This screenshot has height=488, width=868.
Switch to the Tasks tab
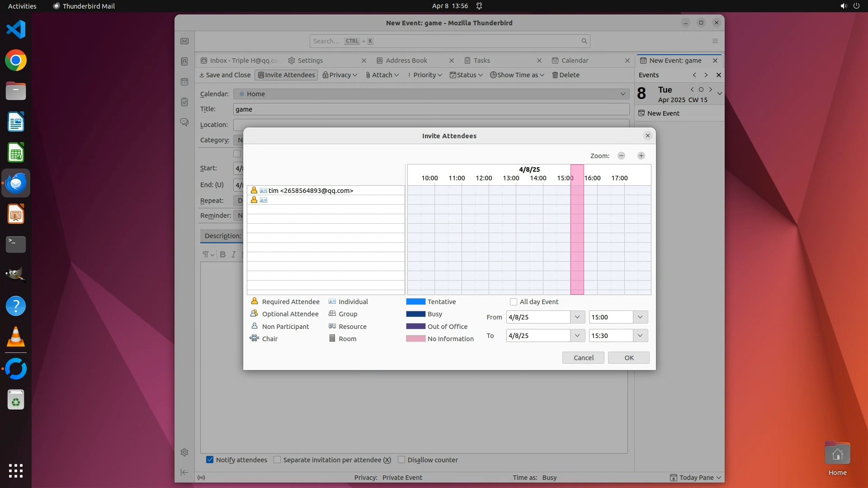[481, 61]
